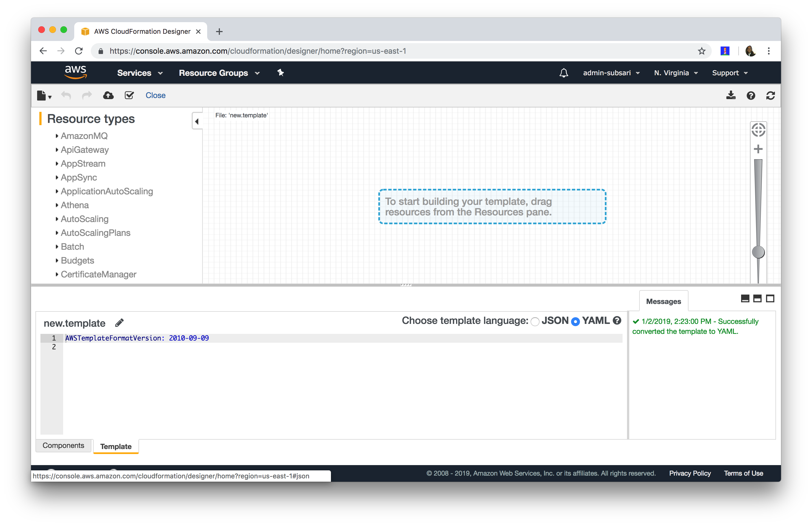This screenshot has height=526, width=812.
Task: Open the N. Virginia region dropdown
Action: (675, 73)
